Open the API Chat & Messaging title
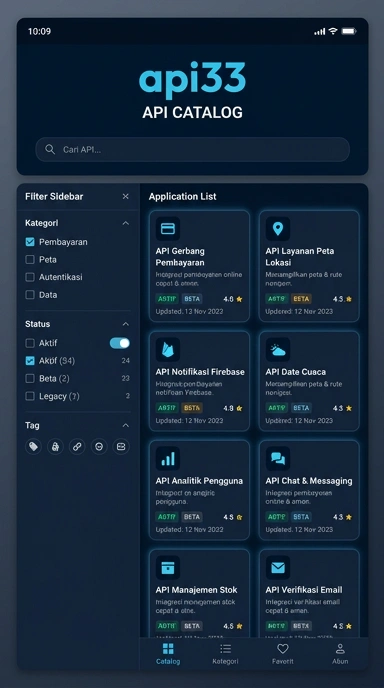Screen dimensions: 384x688 pyautogui.click(x=309, y=481)
